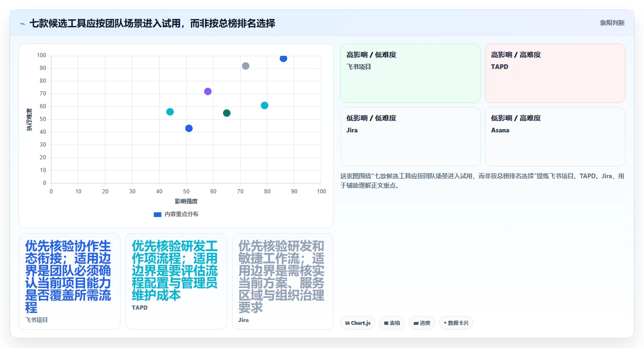Viewport: 644px width, 348px height.
Task: Click the cyan 优先核验研发工作项流程 card heading
Action: (175, 270)
